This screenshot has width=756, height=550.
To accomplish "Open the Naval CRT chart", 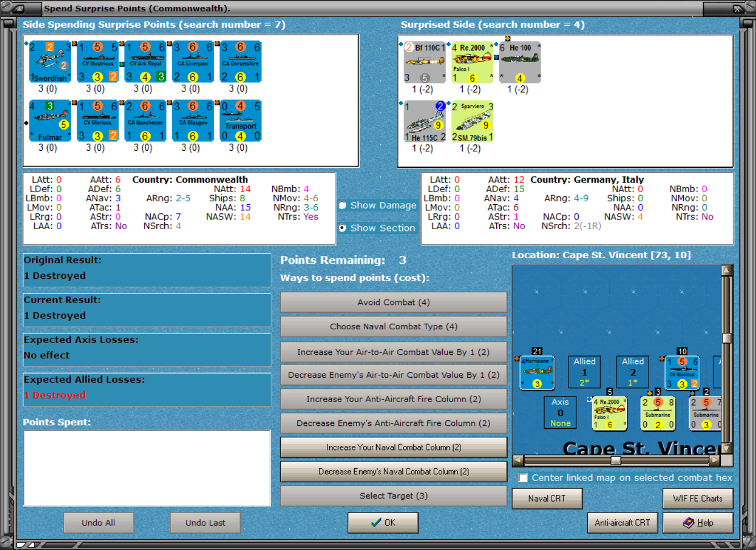I will click(x=547, y=499).
